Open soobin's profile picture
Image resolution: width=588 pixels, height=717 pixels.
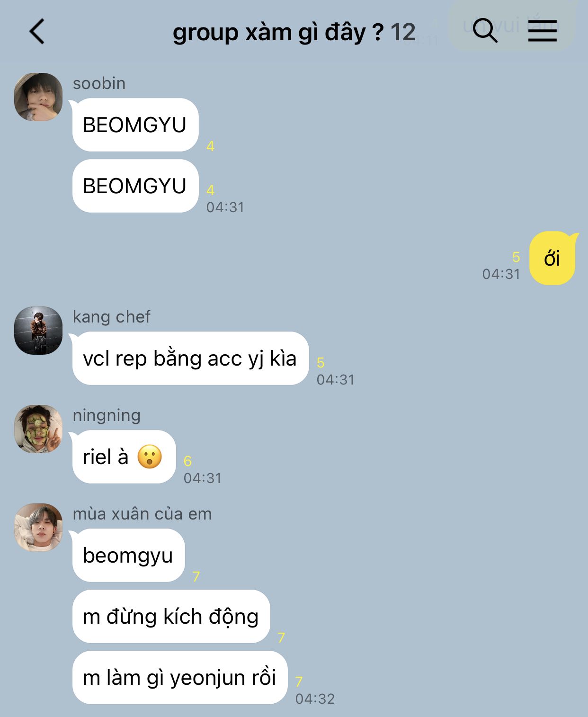click(38, 97)
